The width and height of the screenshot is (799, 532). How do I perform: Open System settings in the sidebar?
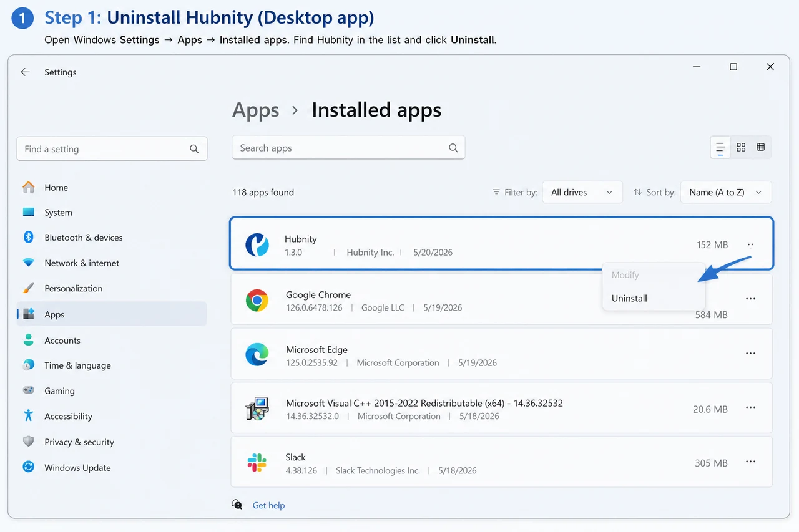click(58, 213)
